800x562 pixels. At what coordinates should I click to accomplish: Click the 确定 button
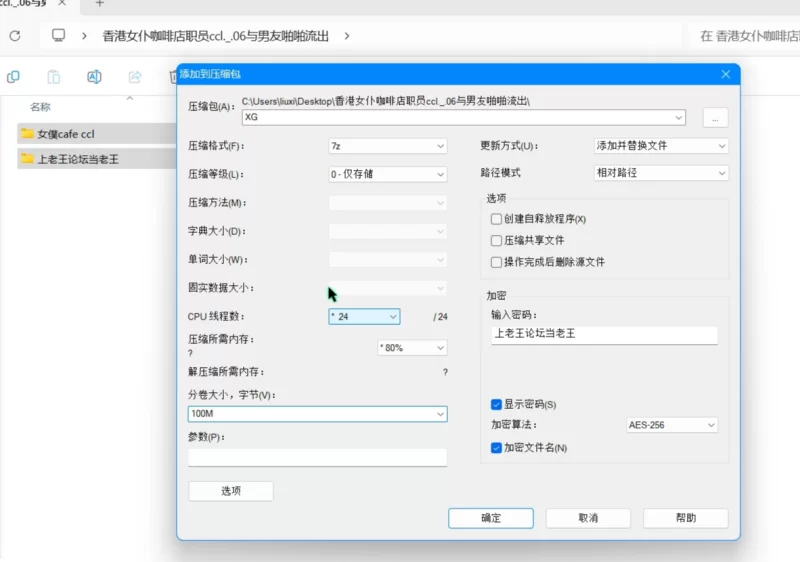[491, 518]
